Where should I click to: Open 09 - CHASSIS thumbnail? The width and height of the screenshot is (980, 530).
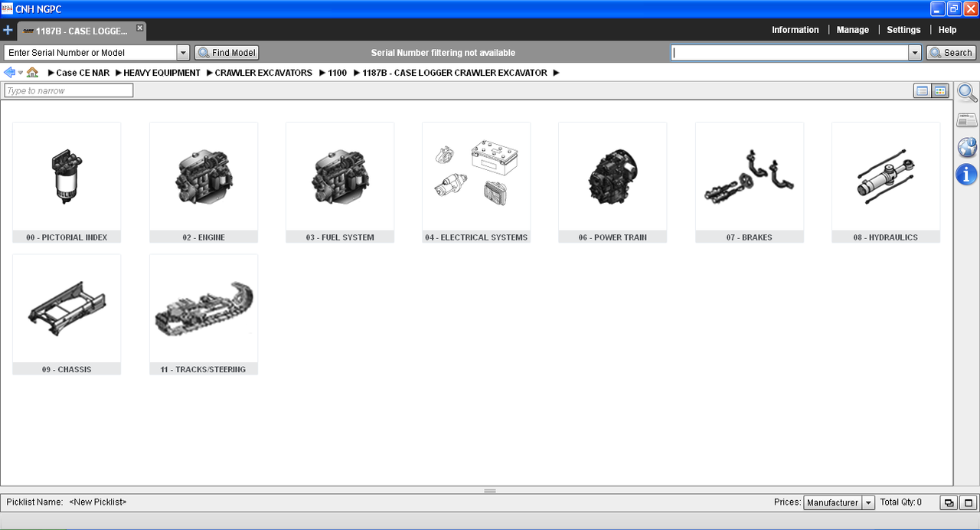(x=67, y=315)
